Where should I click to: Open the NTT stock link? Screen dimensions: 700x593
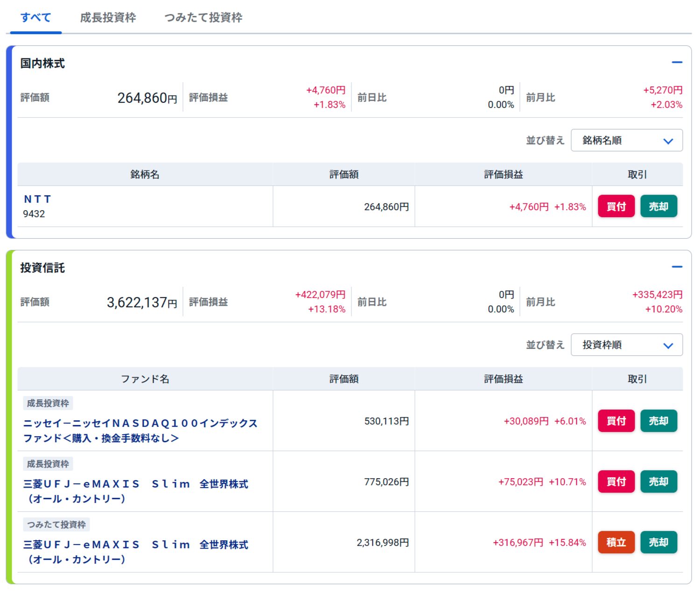[37, 199]
